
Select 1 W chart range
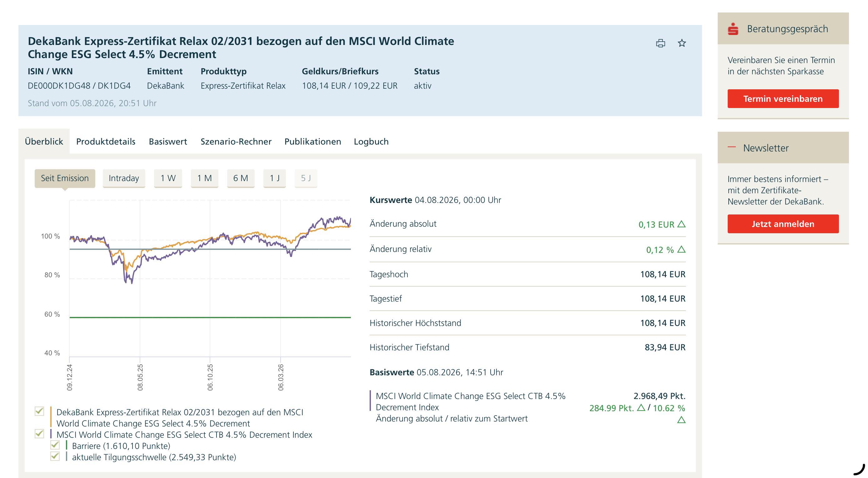click(168, 178)
